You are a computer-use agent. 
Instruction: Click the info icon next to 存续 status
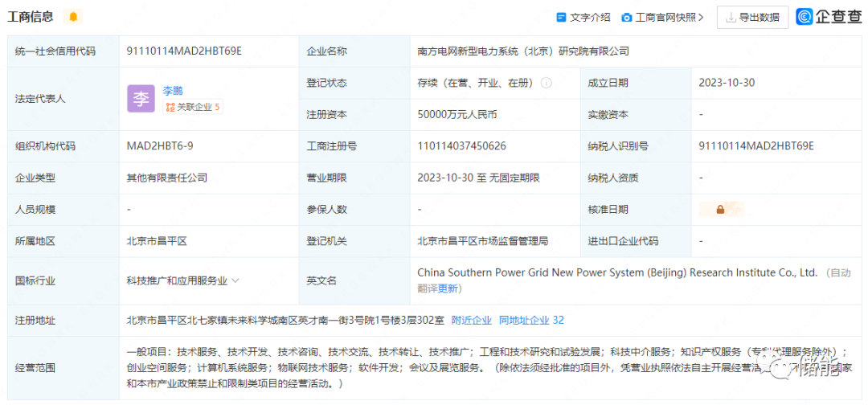pyautogui.click(x=547, y=83)
